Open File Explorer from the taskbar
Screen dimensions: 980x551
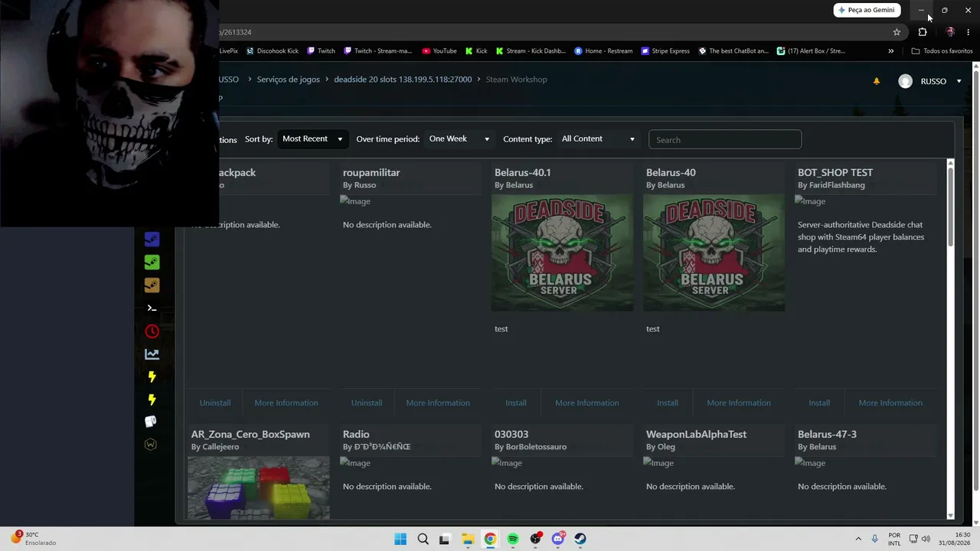point(468,539)
